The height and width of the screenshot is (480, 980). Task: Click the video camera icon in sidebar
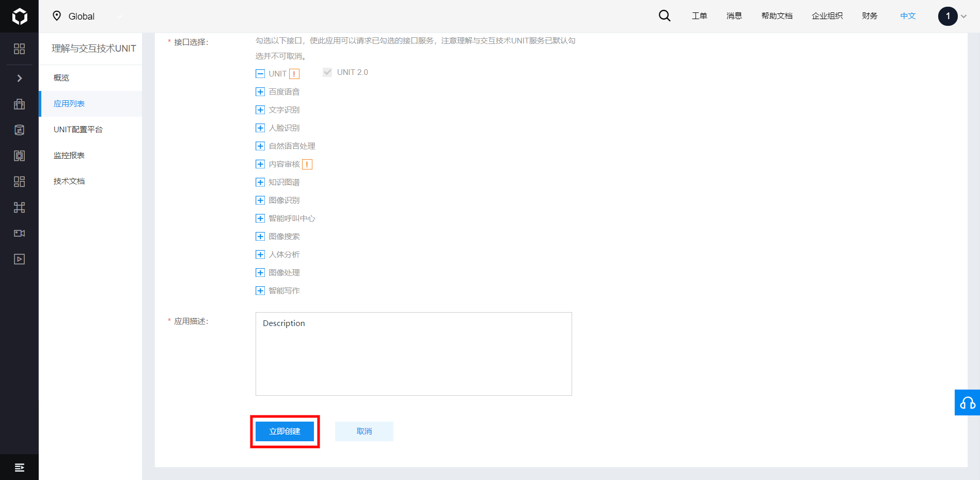click(x=19, y=233)
